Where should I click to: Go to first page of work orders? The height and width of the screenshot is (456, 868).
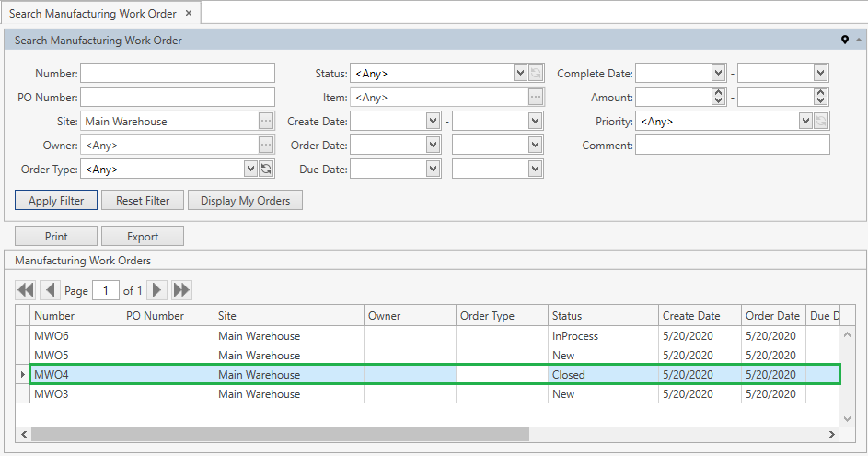click(26, 290)
